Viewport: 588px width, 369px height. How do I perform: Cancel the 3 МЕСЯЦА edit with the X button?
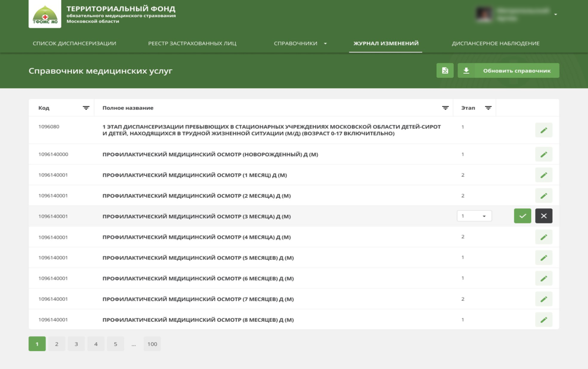543,216
